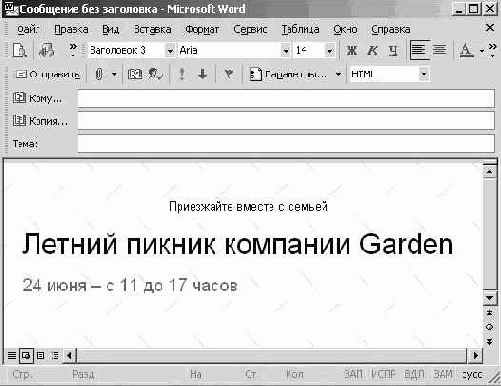The width and height of the screenshot is (501, 386).
Task: Click vertical scrollbar up arrow
Action: pyautogui.click(x=489, y=172)
